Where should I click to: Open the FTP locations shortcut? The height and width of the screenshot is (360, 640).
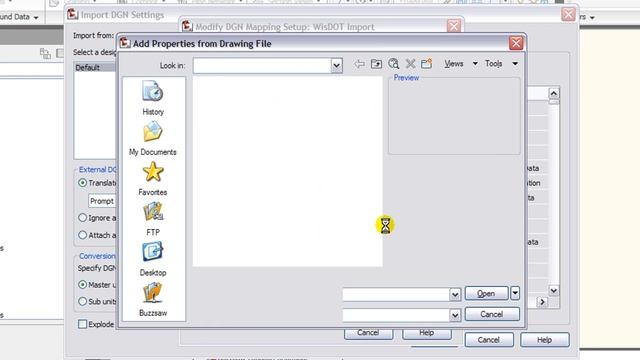point(153,219)
